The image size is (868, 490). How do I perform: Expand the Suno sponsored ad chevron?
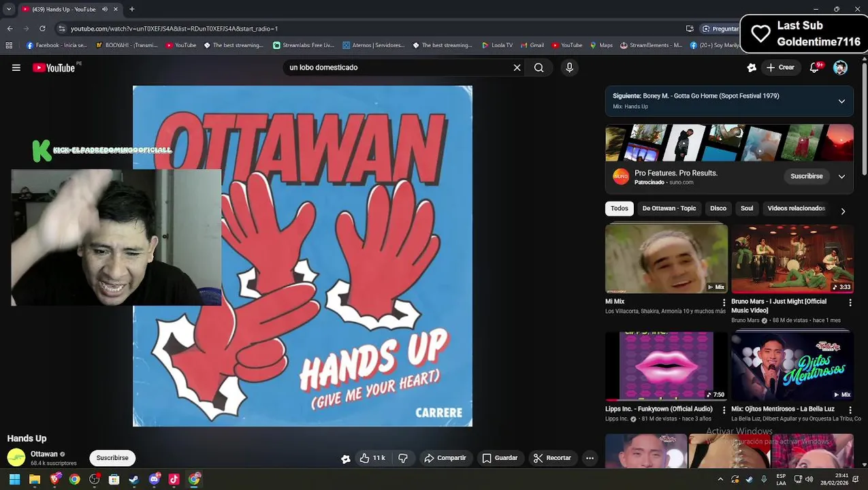(841, 176)
